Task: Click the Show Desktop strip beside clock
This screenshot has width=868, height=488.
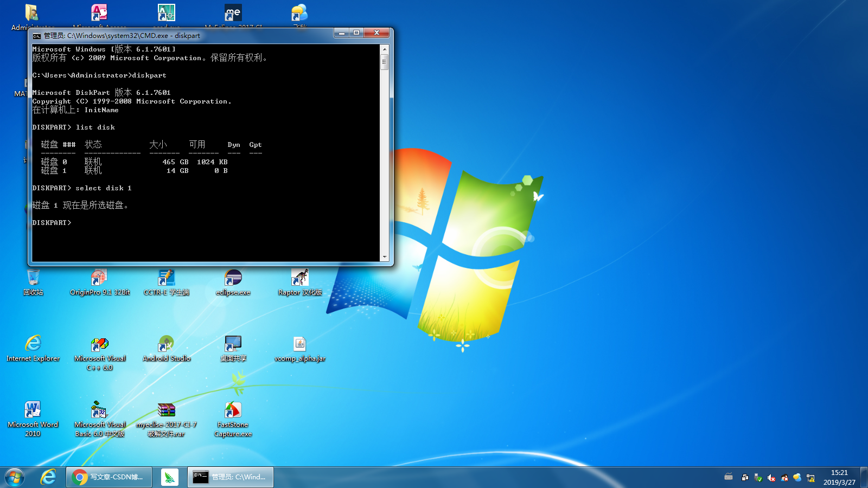Action: pos(864,477)
